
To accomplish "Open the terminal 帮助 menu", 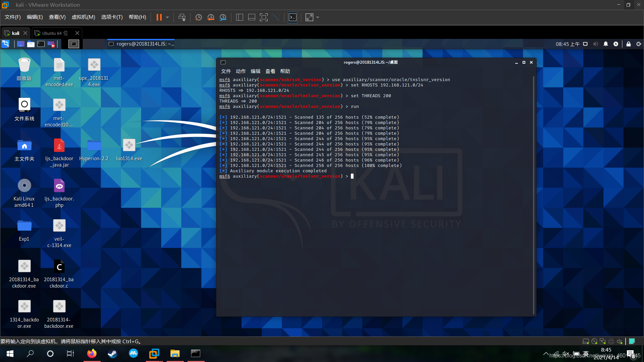I will coord(285,71).
